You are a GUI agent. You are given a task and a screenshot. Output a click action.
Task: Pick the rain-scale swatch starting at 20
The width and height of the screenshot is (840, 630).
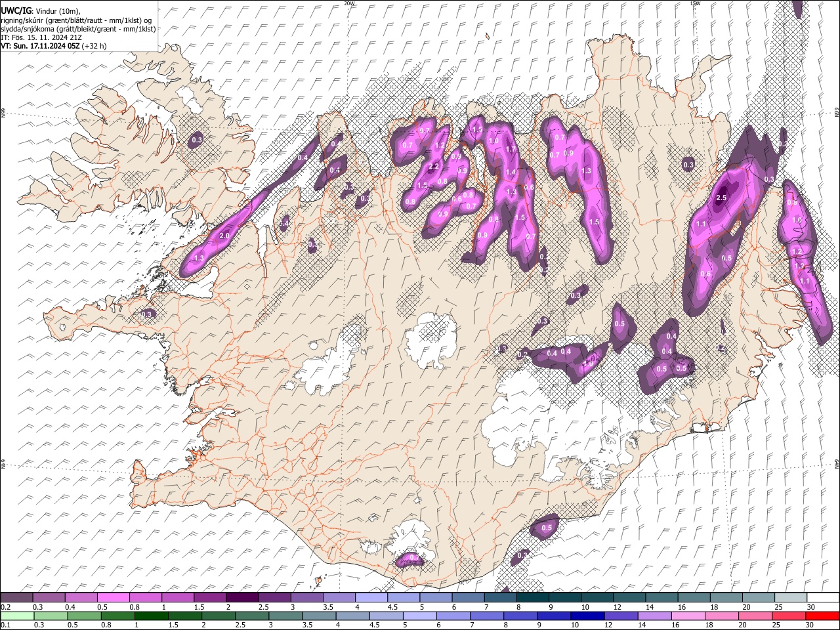pyautogui.click(x=754, y=616)
